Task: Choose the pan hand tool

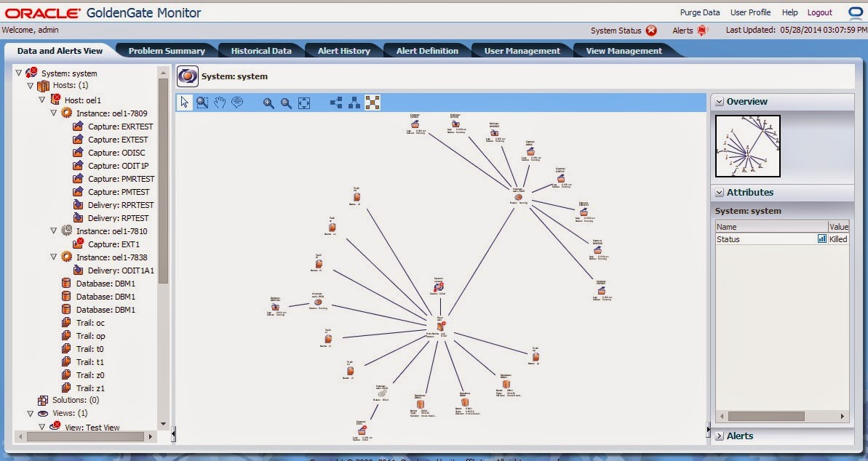Action: click(x=220, y=103)
